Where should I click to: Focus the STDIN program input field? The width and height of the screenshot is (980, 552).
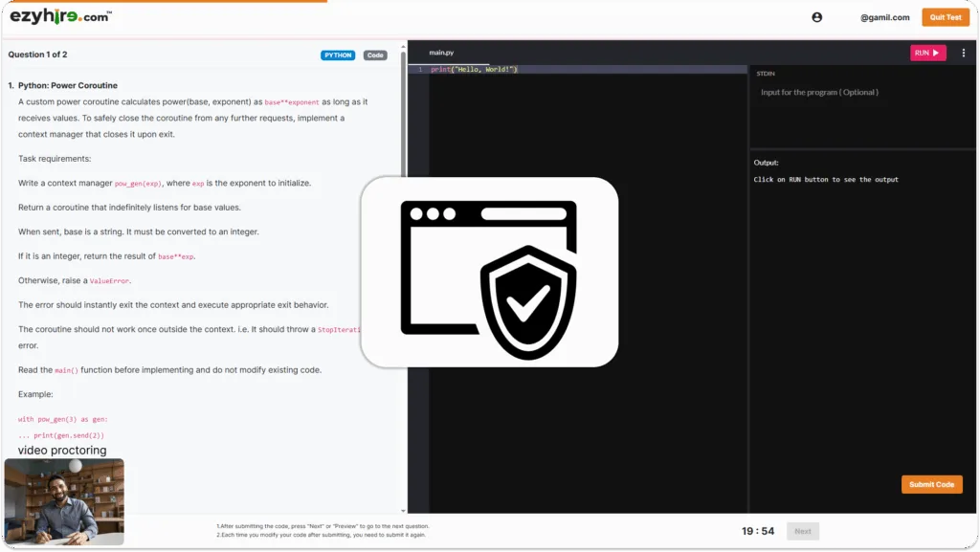point(861,93)
